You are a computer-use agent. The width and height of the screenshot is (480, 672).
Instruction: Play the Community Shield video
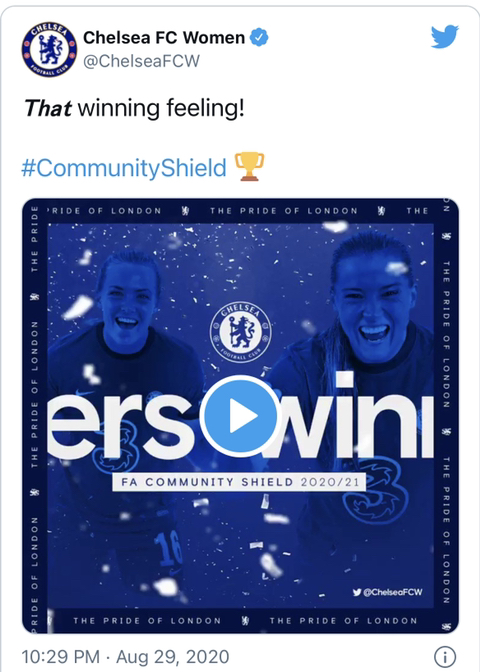pos(240,415)
